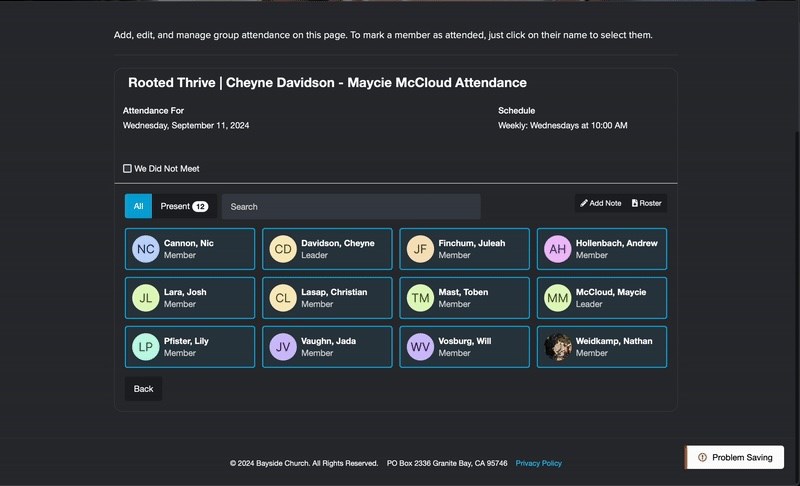Open the Privacy Policy link
The height and width of the screenshot is (486, 800).
(x=538, y=463)
